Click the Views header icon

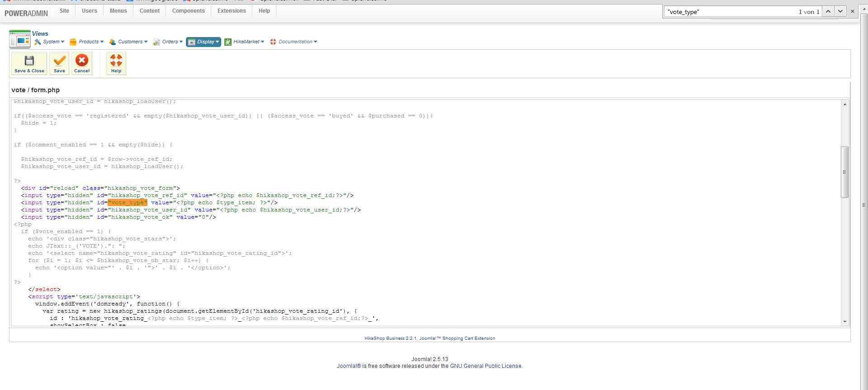(x=19, y=39)
